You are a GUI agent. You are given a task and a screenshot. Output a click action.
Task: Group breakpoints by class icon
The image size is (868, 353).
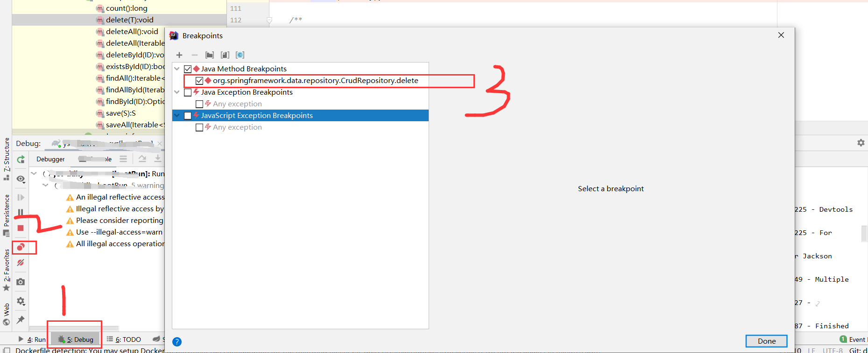(240, 55)
